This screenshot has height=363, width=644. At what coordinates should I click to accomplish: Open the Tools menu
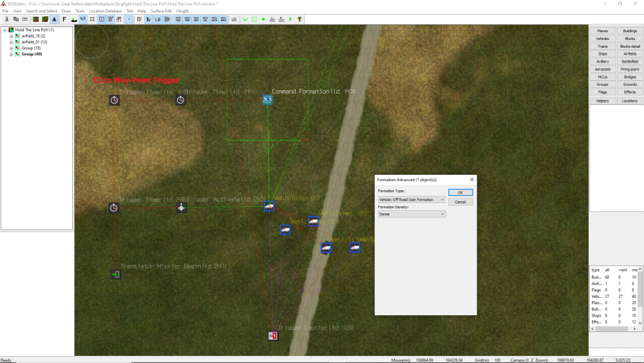tap(80, 11)
